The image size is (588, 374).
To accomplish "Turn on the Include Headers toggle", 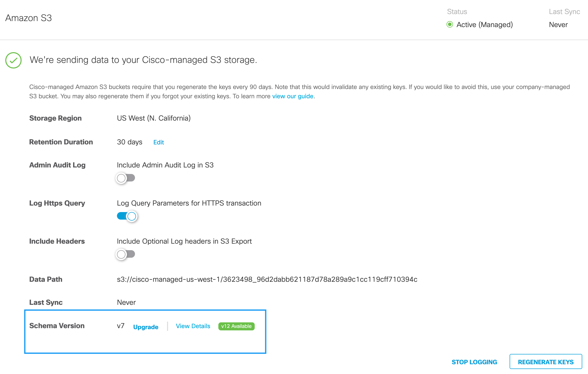I will [126, 254].
